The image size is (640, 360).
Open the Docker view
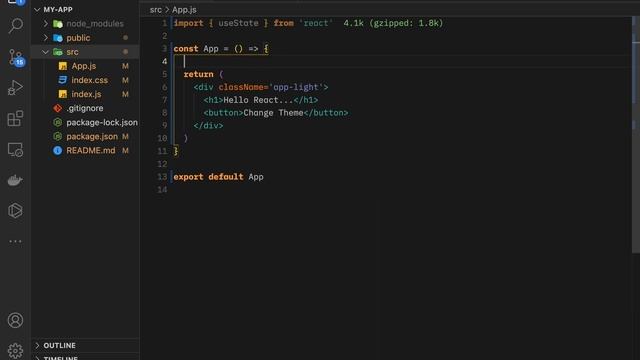tap(15, 180)
